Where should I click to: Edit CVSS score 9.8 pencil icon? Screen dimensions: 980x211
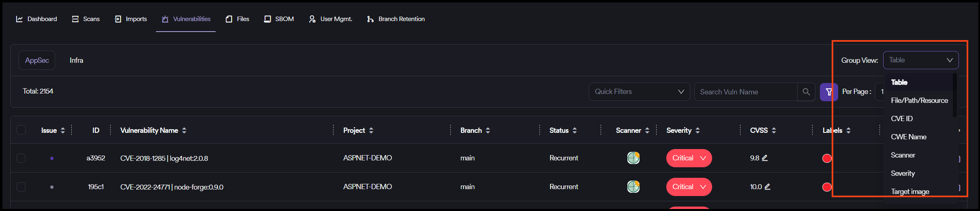click(x=765, y=158)
